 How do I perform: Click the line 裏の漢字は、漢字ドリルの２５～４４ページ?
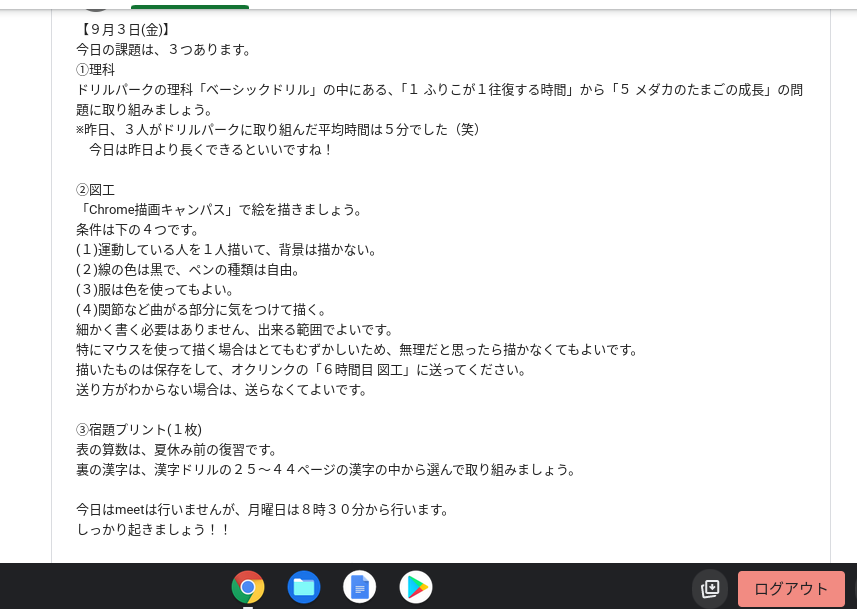point(326,470)
